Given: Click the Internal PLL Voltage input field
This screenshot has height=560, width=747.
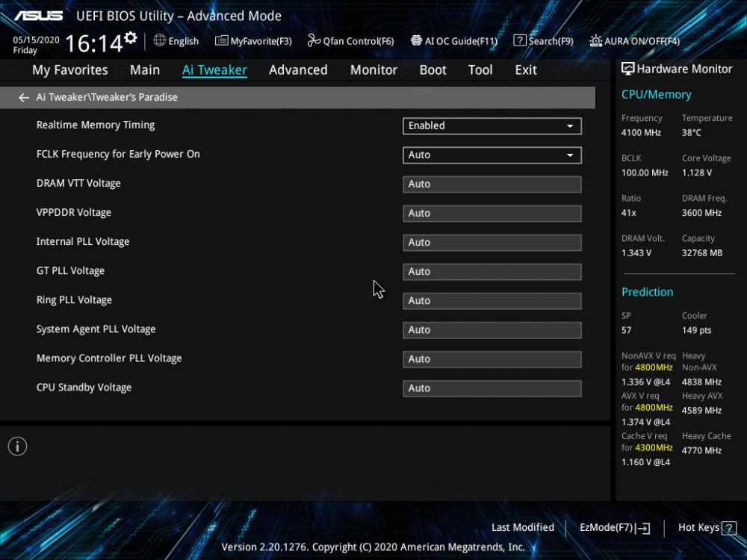Looking at the screenshot, I should coord(492,243).
